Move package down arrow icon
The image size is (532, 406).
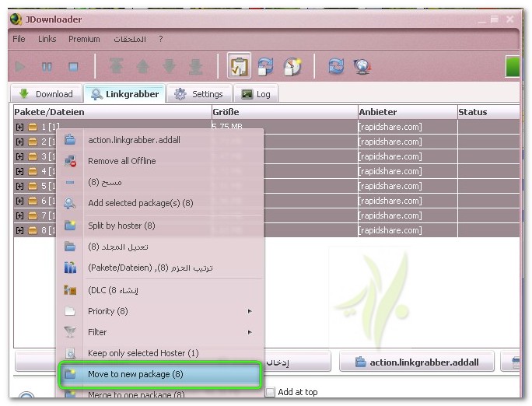pyautogui.click(x=169, y=66)
